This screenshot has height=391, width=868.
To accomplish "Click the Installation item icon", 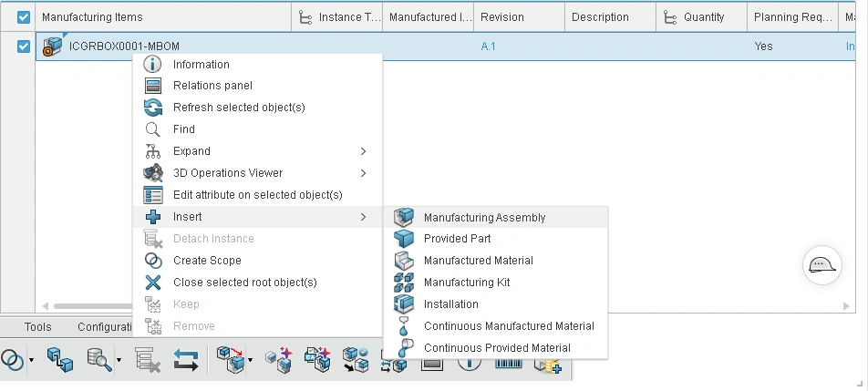I will click(404, 304).
